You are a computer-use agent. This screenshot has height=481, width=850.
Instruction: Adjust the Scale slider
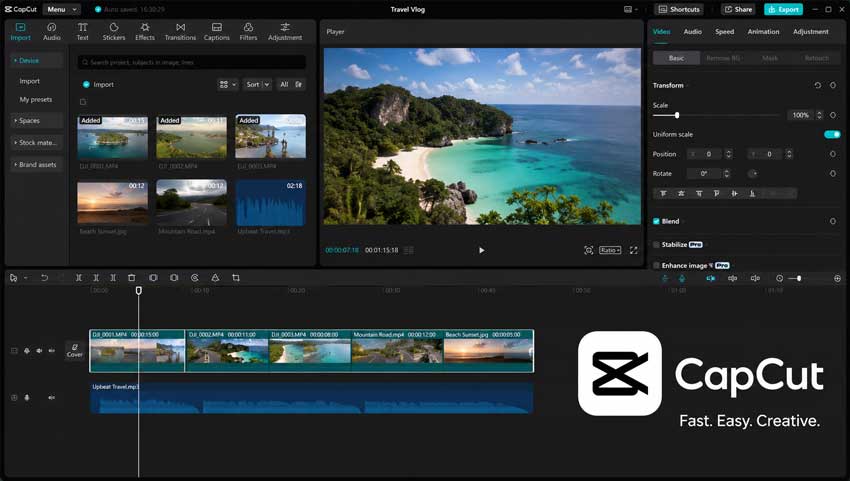(x=716, y=115)
